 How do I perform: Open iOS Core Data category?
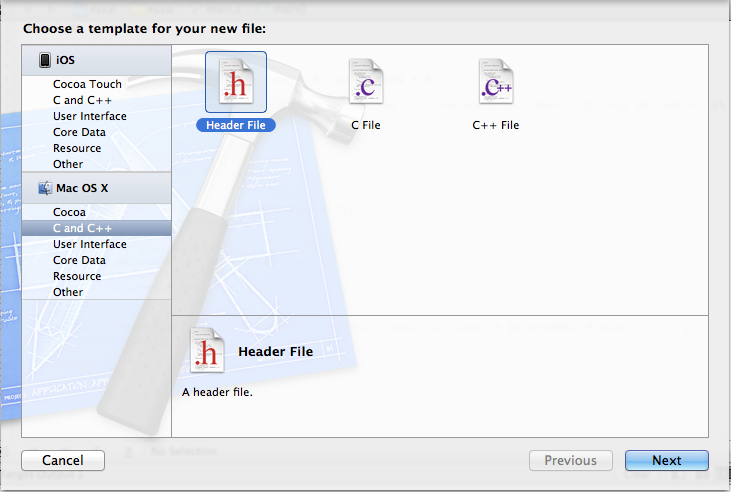tap(79, 132)
